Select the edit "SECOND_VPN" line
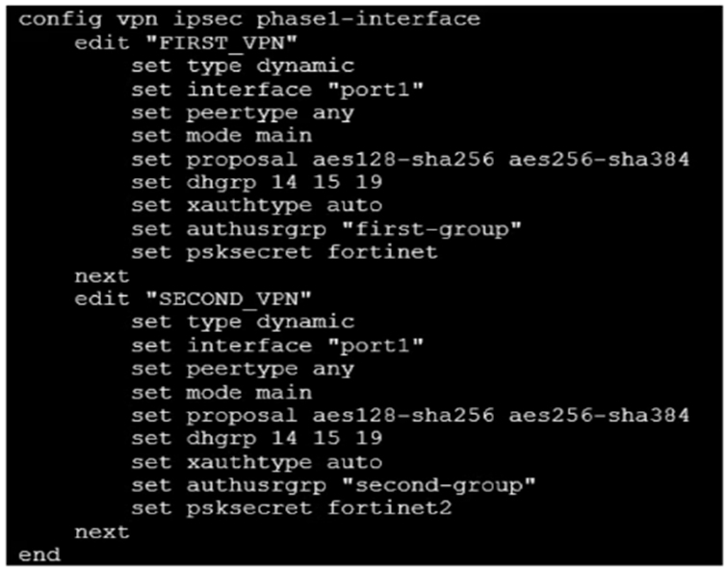The image size is (728, 569). 193,299
